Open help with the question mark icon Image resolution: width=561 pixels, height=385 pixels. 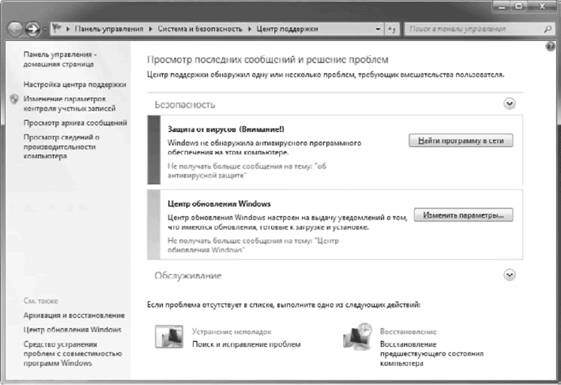pyautogui.click(x=550, y=47)
